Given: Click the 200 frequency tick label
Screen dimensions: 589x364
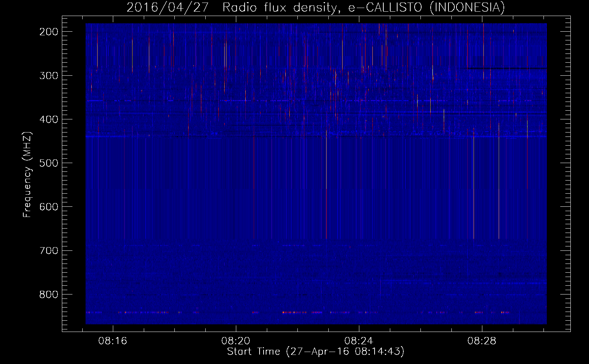Looking at the screenshot, I should (x=49, y=32).
